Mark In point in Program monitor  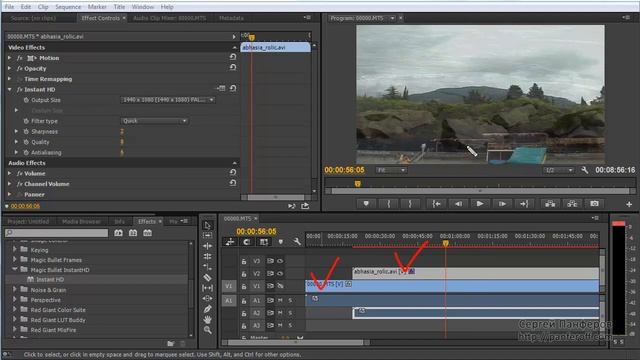click(389, 203)
